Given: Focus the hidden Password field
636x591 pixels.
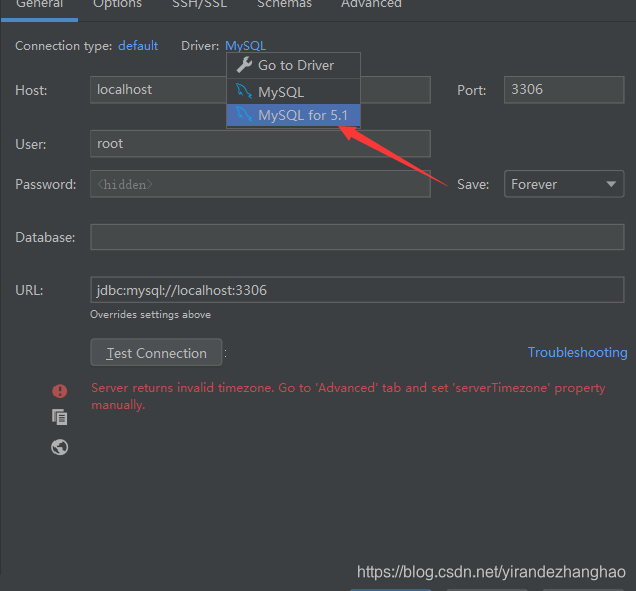Looking at the screenshot, I should coord(260,184).
